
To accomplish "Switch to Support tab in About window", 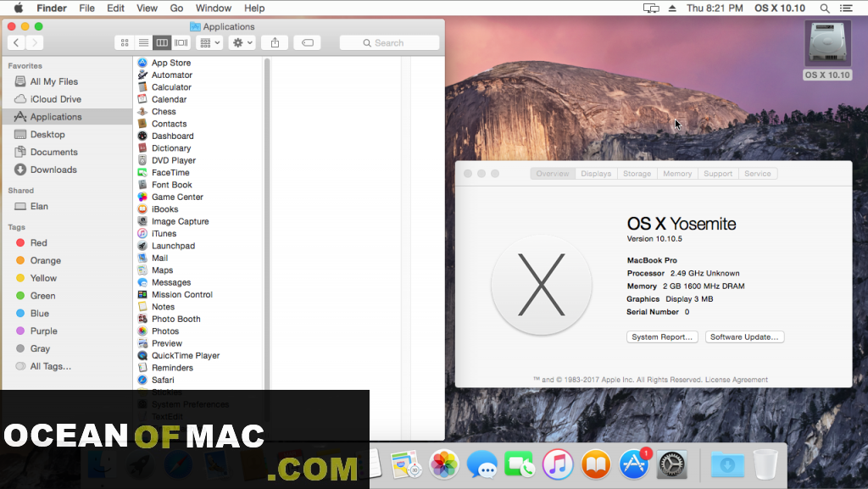I will pyautogui.click(x=718, y=174).
